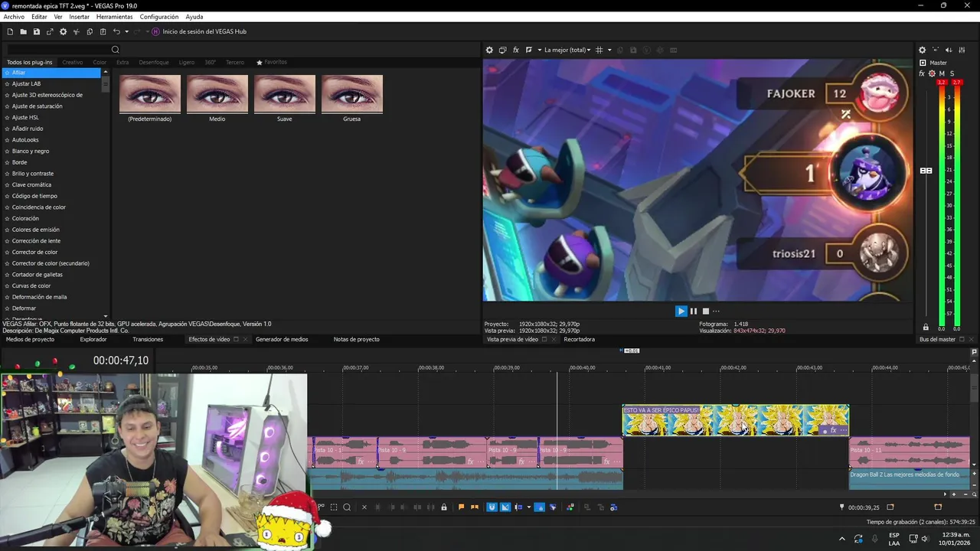Choose the Medio preset thumbnail
The width and height of the screenshot is (980, 551).
217,93
